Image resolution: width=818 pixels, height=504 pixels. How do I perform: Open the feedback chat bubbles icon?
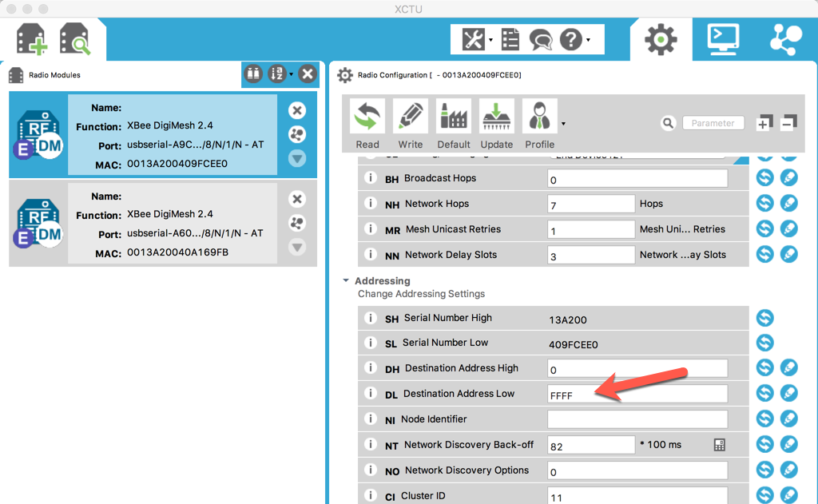540,40
